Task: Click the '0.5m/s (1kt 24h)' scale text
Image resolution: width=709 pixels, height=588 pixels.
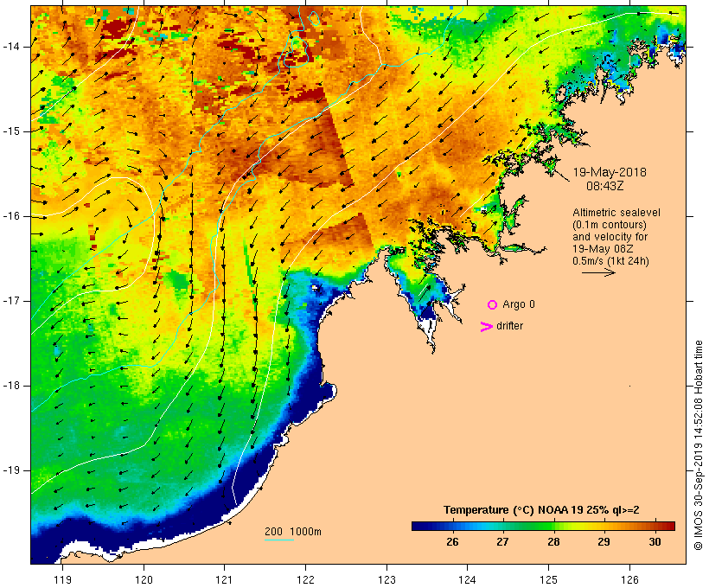Action: click(610, 261)
